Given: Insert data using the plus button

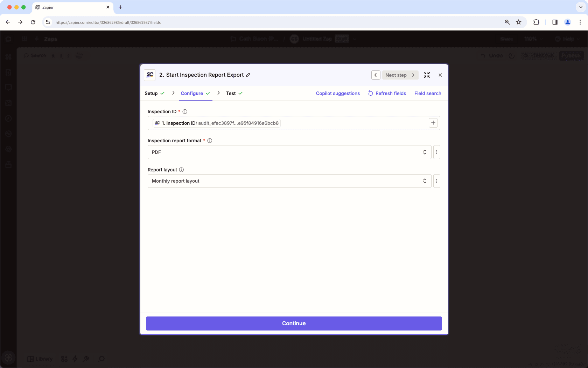Looking at the screenshot, I should pyautogui.click(x=433, y=123).
